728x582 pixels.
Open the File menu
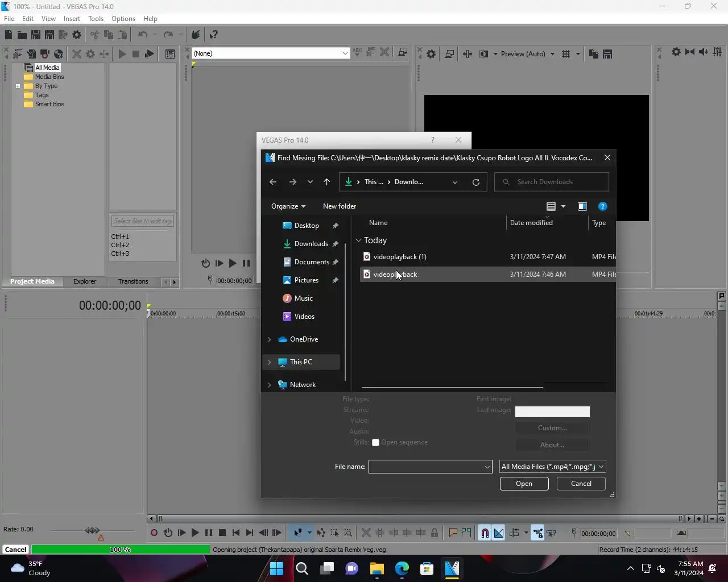pos(9,19)
